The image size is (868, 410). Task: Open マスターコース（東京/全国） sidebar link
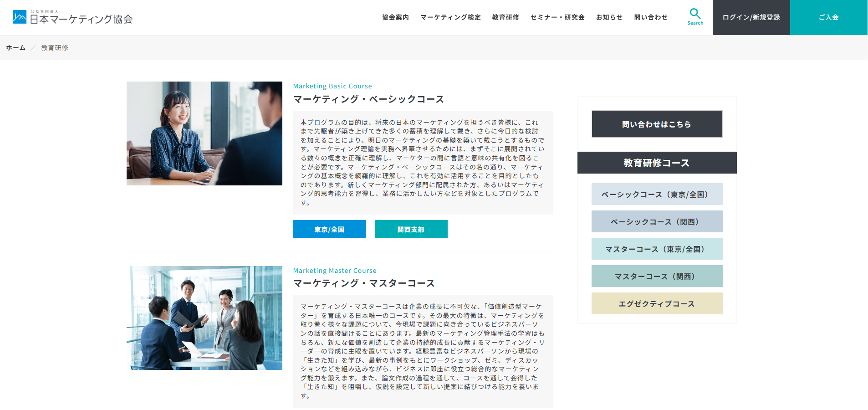(x=657, y=249)
